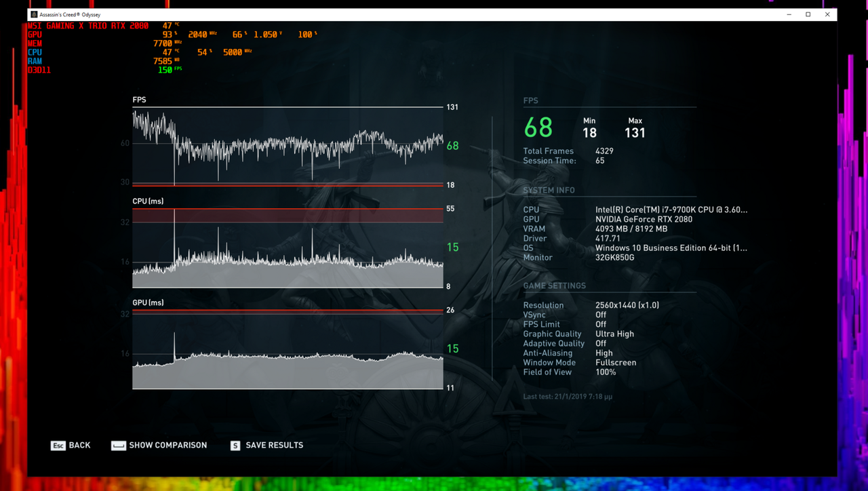Screen dimensions: 868x491
Task: Click overlay CPU 5000 MHz reading
Action: [237, 52]
